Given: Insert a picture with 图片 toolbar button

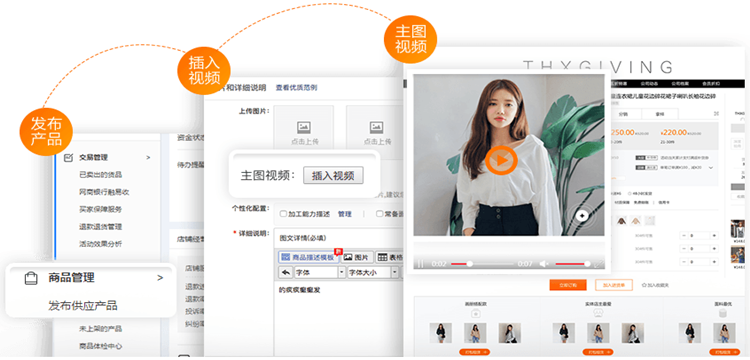Looking at the screenshot, I should 357,257.
